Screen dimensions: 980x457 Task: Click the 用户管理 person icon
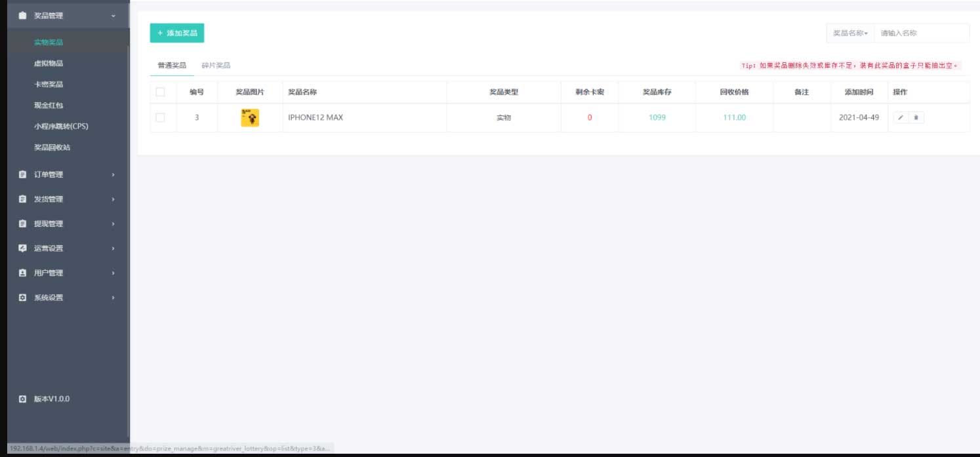pyautogui.click(x=23, y=273)
